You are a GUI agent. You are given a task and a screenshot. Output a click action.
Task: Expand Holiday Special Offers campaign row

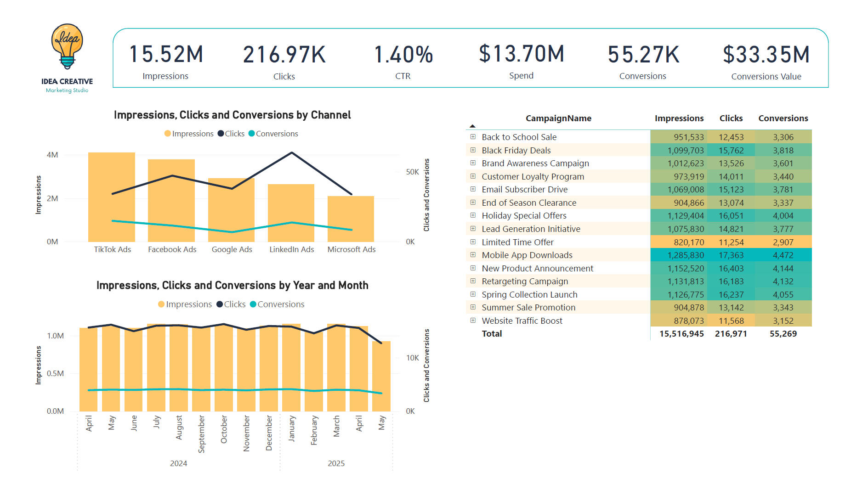pos(473,215)
